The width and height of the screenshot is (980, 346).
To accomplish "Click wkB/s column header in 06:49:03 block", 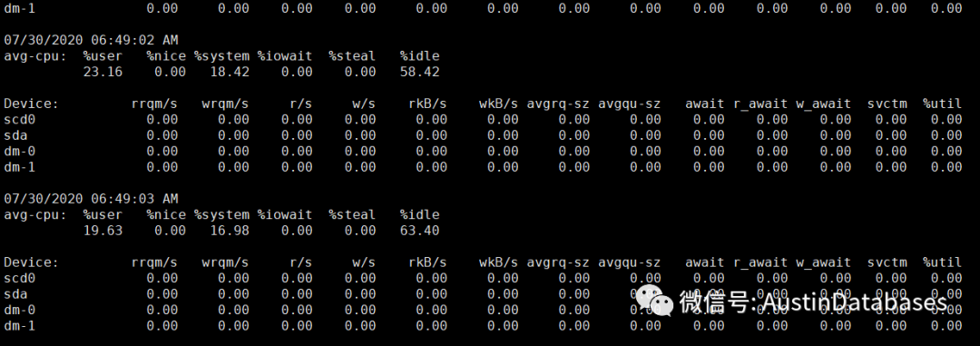I will (x=499, y=262).
